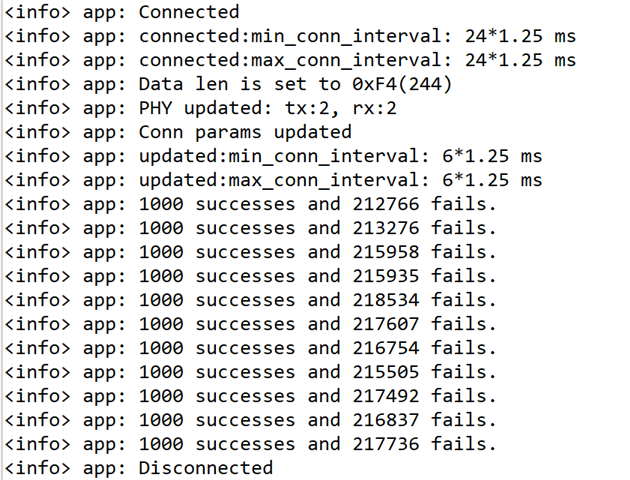Viewport: 630px width, 480px height.
Task: Click the line with 215935 fails
Action: (251, 276)
